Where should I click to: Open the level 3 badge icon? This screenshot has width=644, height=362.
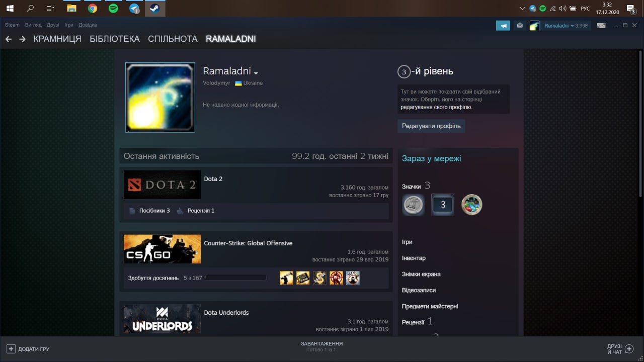(443, 205)
